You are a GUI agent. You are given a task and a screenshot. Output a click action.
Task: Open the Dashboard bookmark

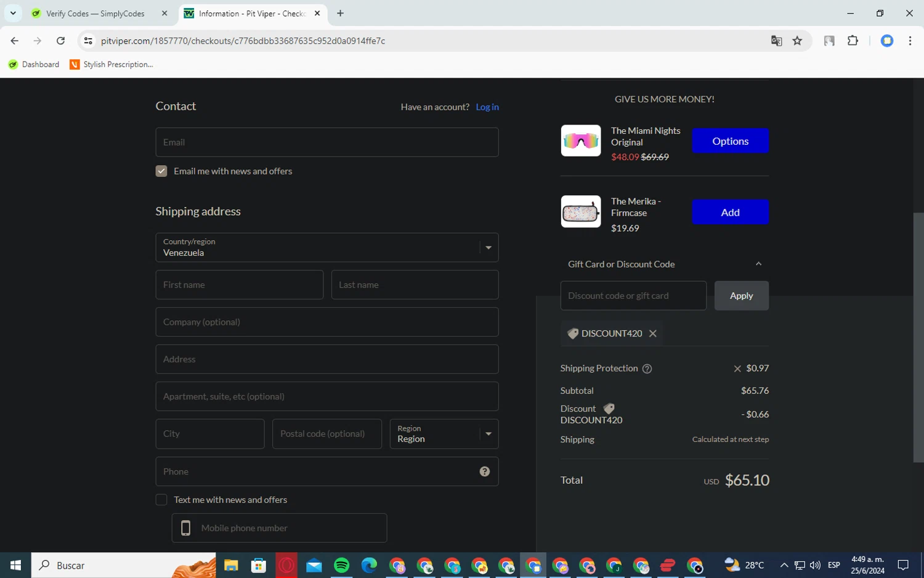(x=34, y=64)
